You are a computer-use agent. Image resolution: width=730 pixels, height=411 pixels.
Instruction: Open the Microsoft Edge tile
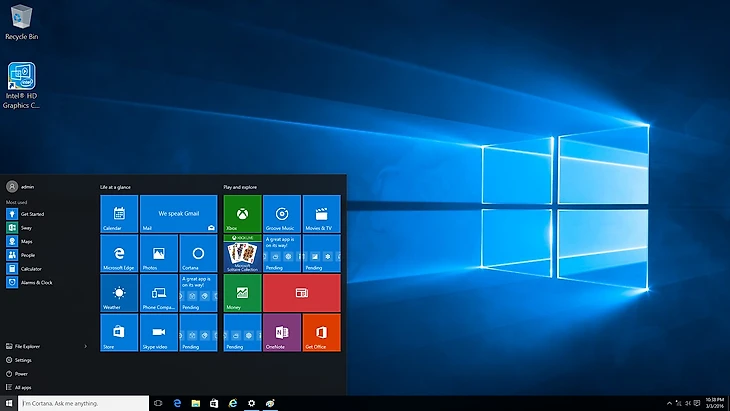[119, 253]
